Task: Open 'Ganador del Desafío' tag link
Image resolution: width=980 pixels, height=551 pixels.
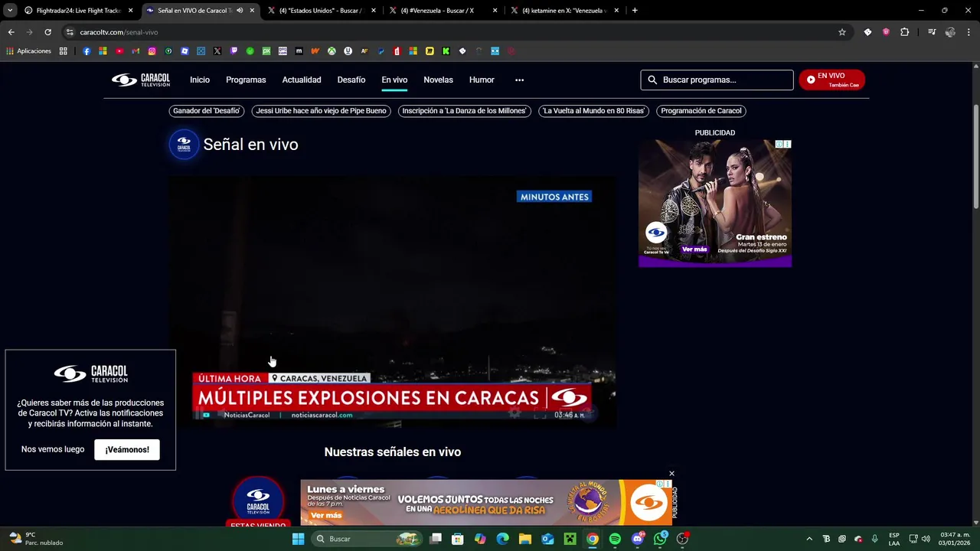Action: click(x=207, y=111)
